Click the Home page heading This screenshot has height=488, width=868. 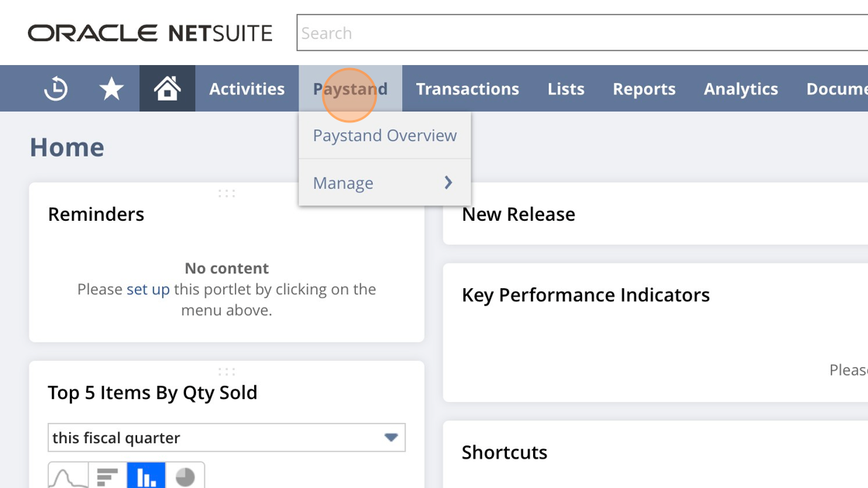[x=67, y=147]
